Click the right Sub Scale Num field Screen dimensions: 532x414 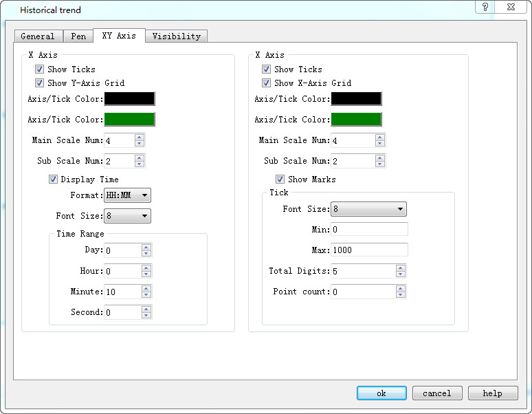tap(353, 161)
